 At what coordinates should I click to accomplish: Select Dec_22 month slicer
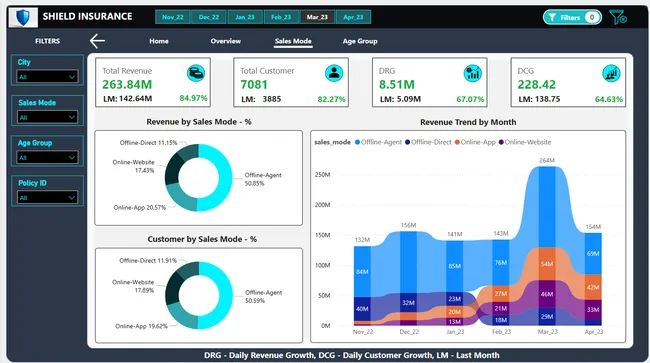pyautogui.click(x=209, y=17)
